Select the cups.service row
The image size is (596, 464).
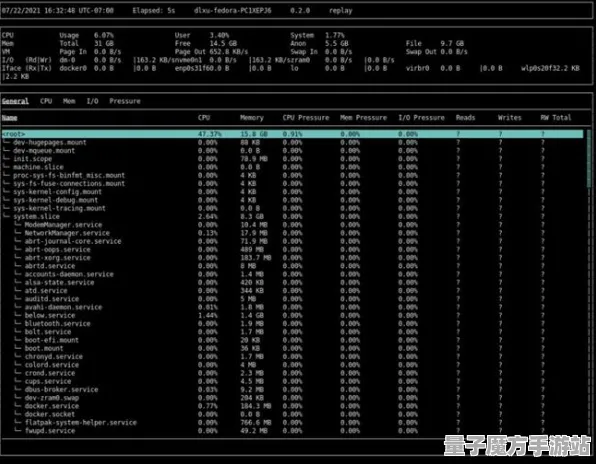(x=292, y=381)
